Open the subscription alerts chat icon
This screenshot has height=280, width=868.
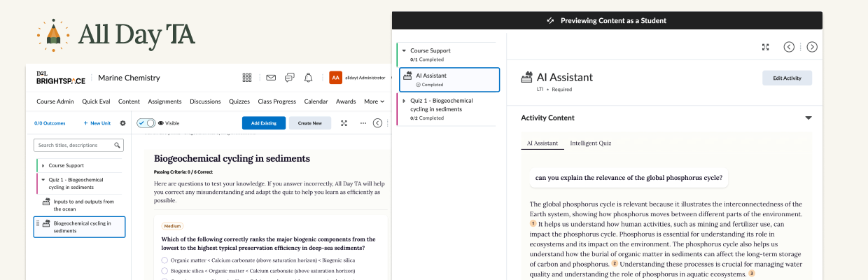289,78
